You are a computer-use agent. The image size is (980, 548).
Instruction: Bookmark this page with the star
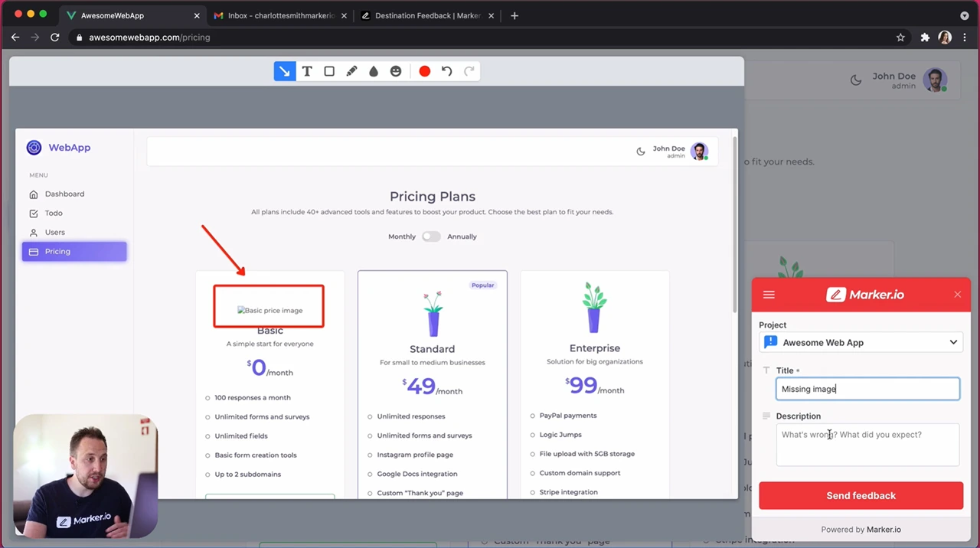tap(900, 37)
